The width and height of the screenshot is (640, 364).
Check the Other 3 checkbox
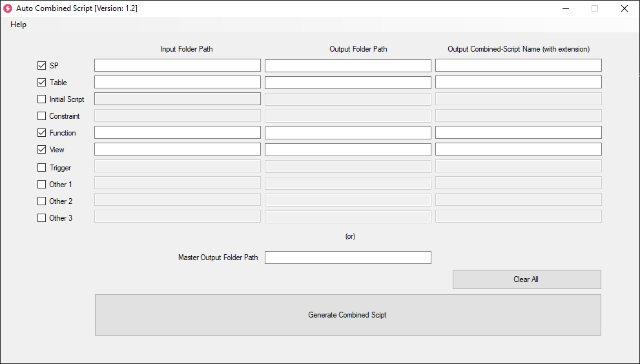click(41, 217)
